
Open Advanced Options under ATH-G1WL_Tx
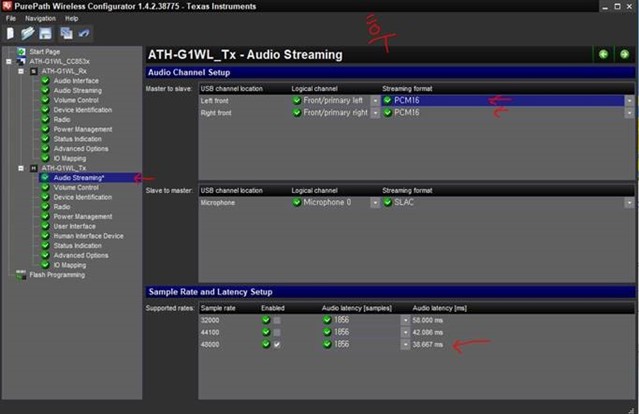81,256
